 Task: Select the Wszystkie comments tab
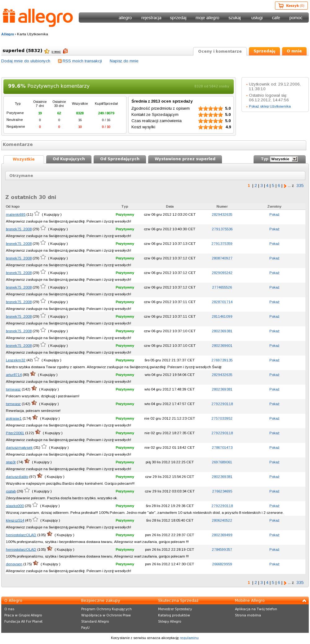24,159
